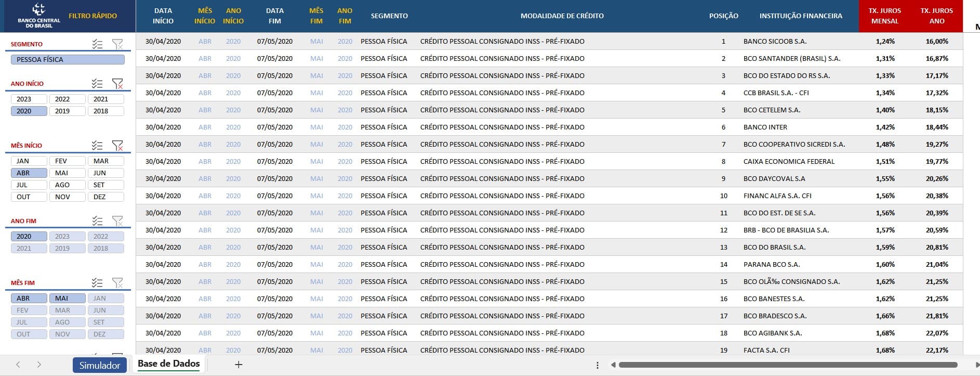This screenshot has width=980, height=376.
Task: Add a new sheet with the plus icon
Action: [x=239, y=365]
